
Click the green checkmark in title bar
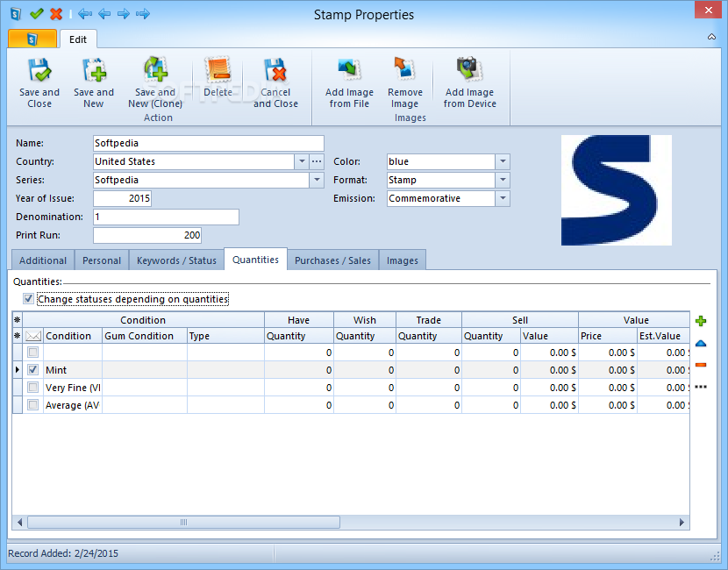[x=37, y=14]
